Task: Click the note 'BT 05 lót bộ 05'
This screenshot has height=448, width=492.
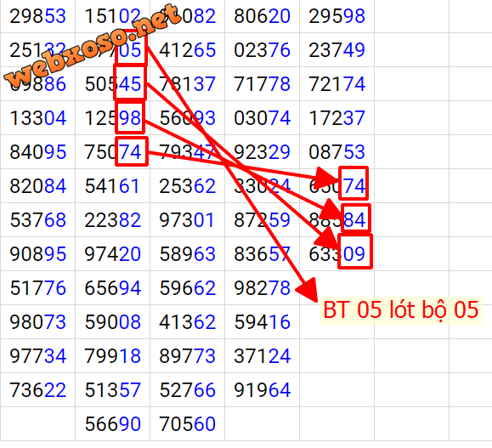Action: click(x=401, y=310)
